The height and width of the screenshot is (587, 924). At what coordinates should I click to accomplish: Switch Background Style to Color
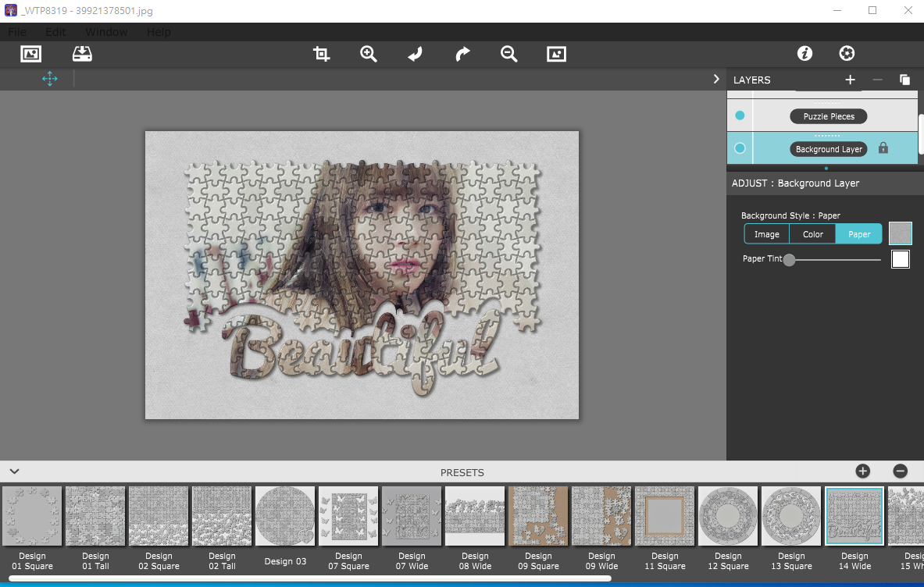coord(812,233)
